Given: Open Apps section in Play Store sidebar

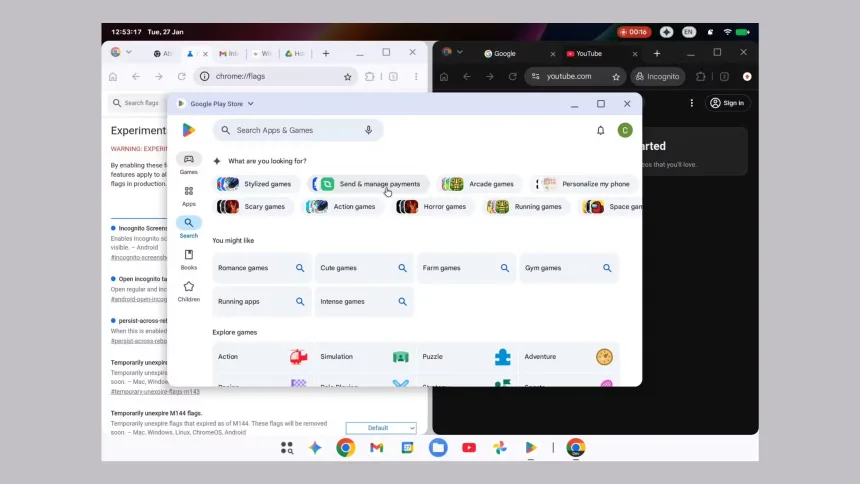Looking at the screenshot, I should coord(189,196).
